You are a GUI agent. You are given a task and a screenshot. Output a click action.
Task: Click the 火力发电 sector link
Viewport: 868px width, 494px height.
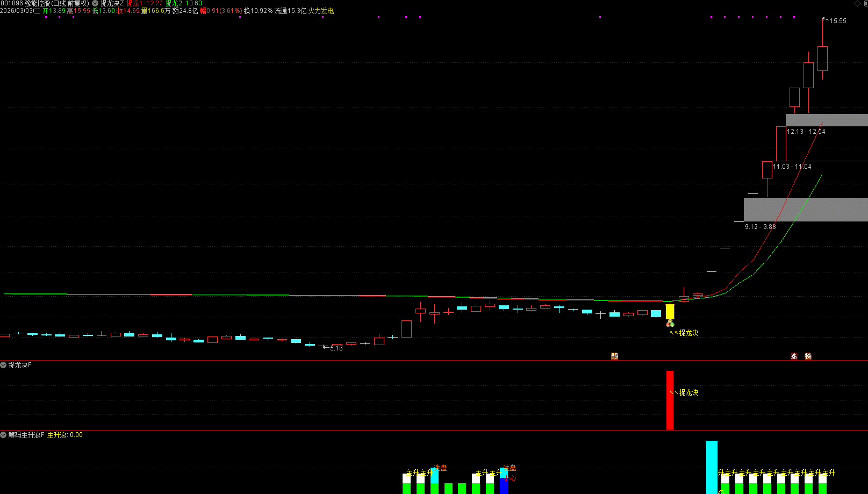[x=321, y=11]
